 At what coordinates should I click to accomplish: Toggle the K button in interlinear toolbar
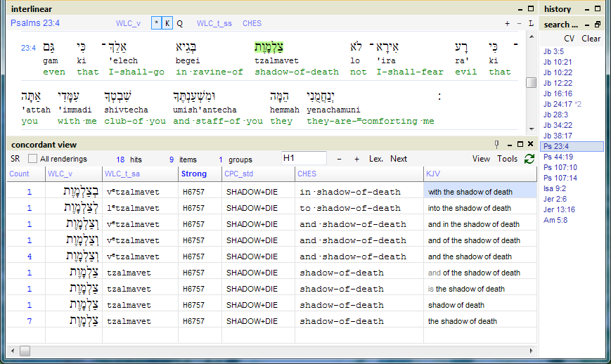point(167,23)
